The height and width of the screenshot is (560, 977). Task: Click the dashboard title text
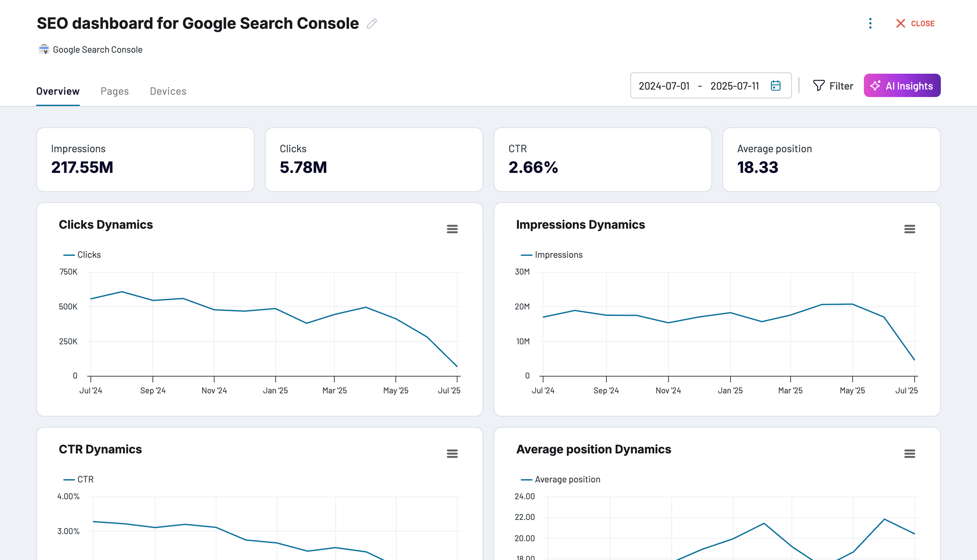pyautogui.click(x=198, y=24)
